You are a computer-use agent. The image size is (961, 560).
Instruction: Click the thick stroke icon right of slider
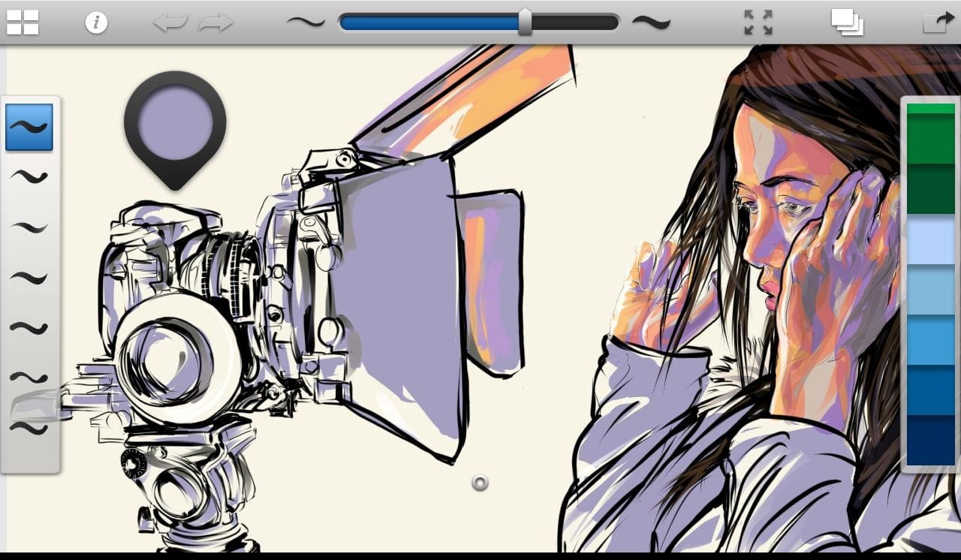click(651, 23)
